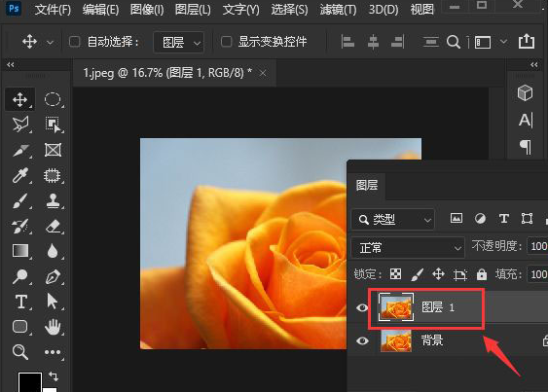Screen dimensions: 548x392
Task: Select the Object Selection tool
Action: click(53, 125)
